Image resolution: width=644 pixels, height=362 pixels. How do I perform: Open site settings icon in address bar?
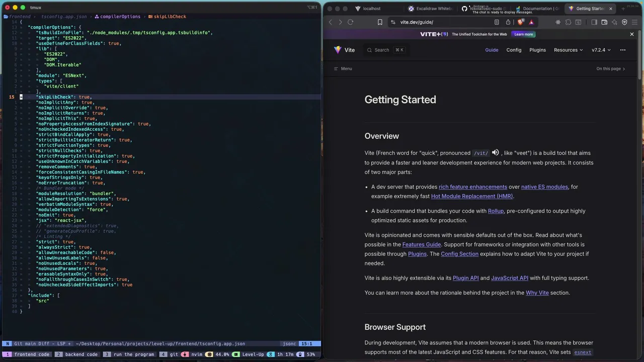pos(392,22)
